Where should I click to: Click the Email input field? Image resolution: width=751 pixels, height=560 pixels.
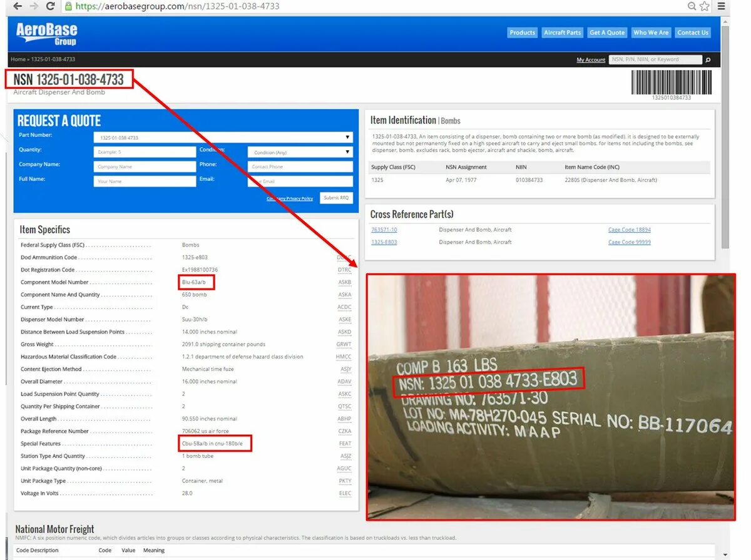click(x=300, y=181)
